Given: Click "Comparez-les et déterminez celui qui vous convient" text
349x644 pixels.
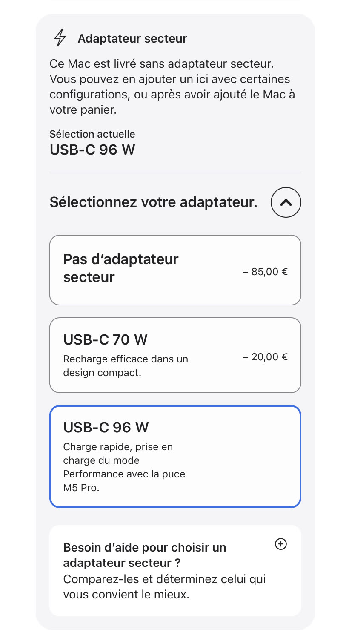Looking at the screenshot, I should [x=164, y=586].
